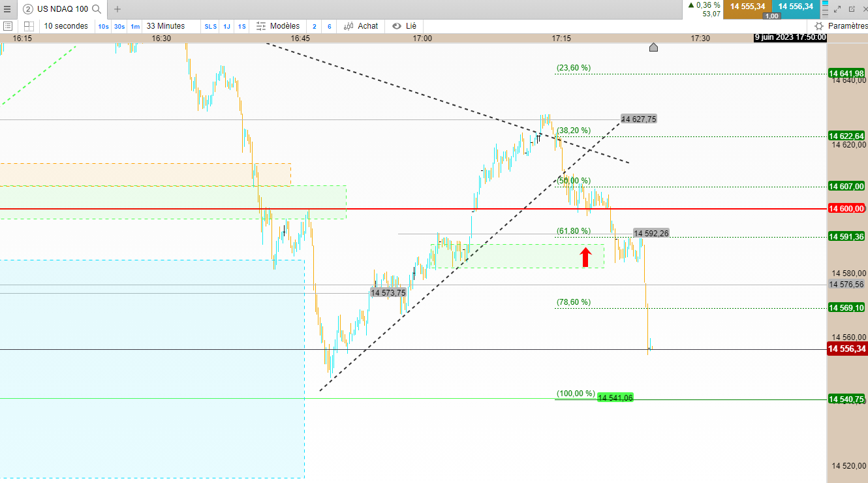Viewport: 868px width, 483px height.
Task: Click the 1,00 quantity field
Action: [771, 16]
